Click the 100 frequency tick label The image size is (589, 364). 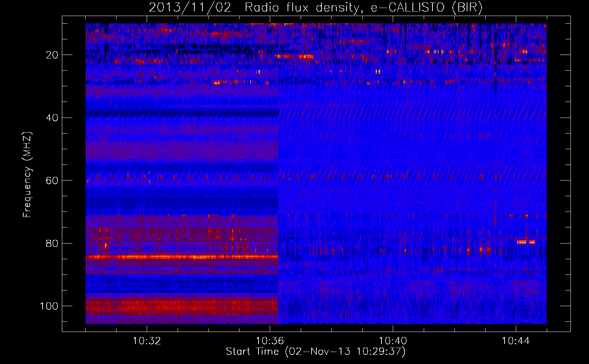click(49, 306)
